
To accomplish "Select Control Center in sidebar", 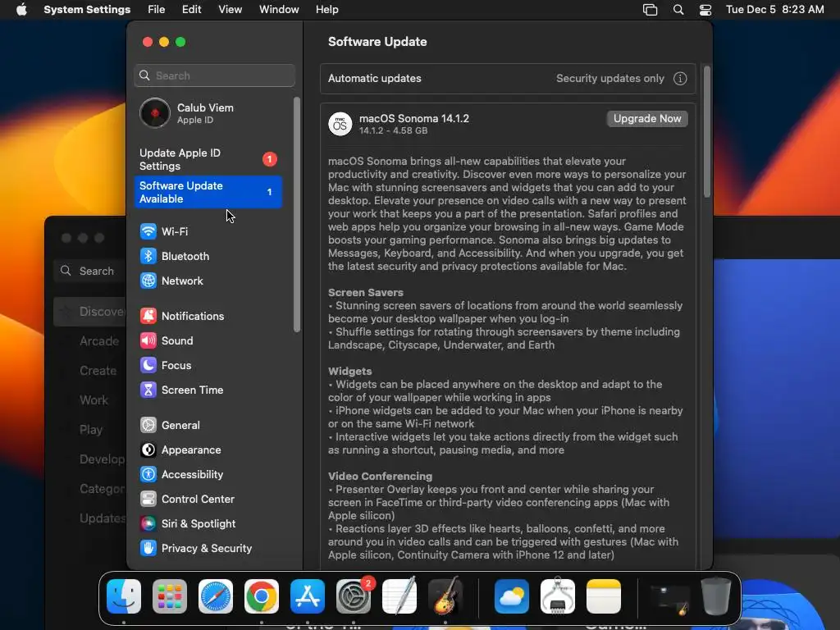I will point(208,500).
